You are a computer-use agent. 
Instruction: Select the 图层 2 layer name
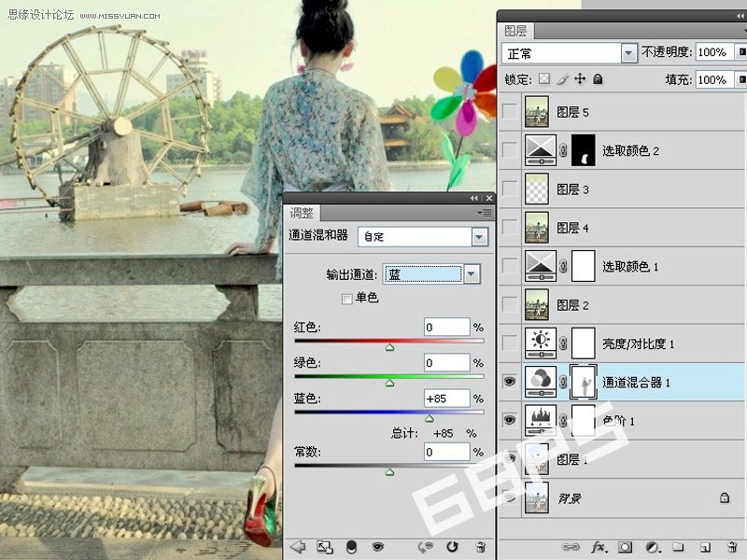click(x=572, y=305)
